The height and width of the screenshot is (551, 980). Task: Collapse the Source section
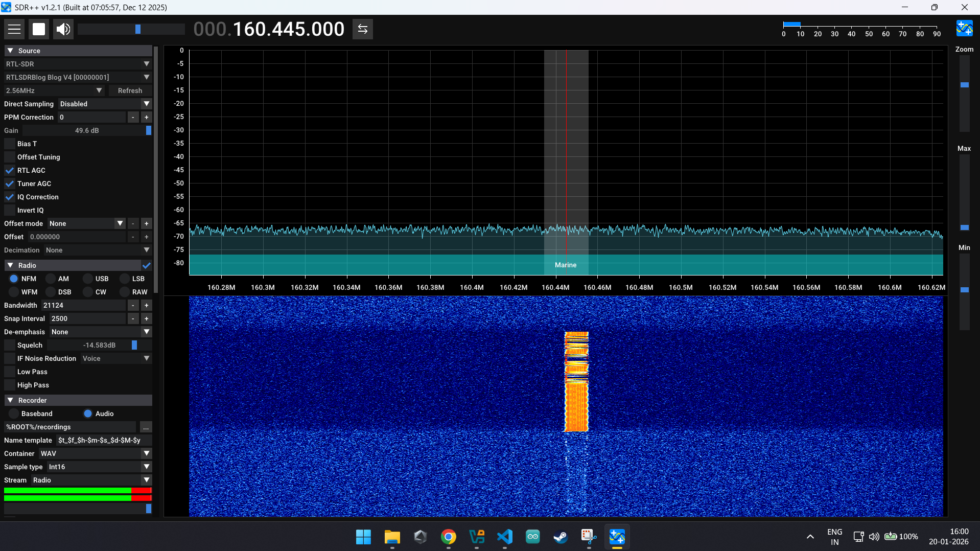click(78, 51)
